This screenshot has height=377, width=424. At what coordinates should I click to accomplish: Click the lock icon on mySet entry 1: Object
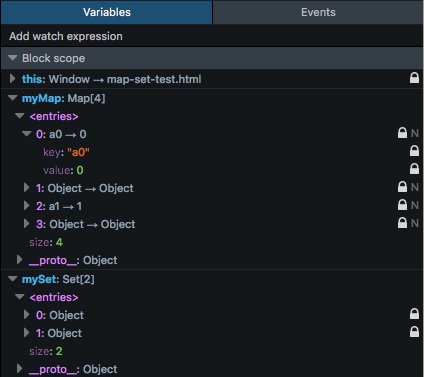click(414, 332)
